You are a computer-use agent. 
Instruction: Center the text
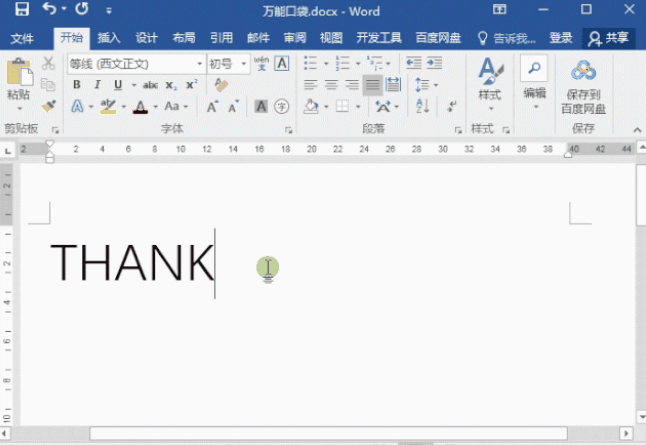pos(331,85)
